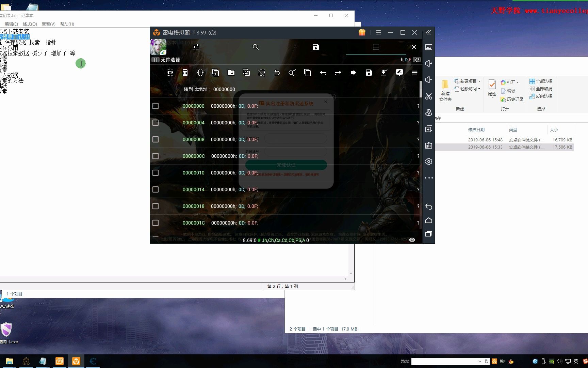Click the copy-refresh icon in memory toolbar

tap(215, 73)
